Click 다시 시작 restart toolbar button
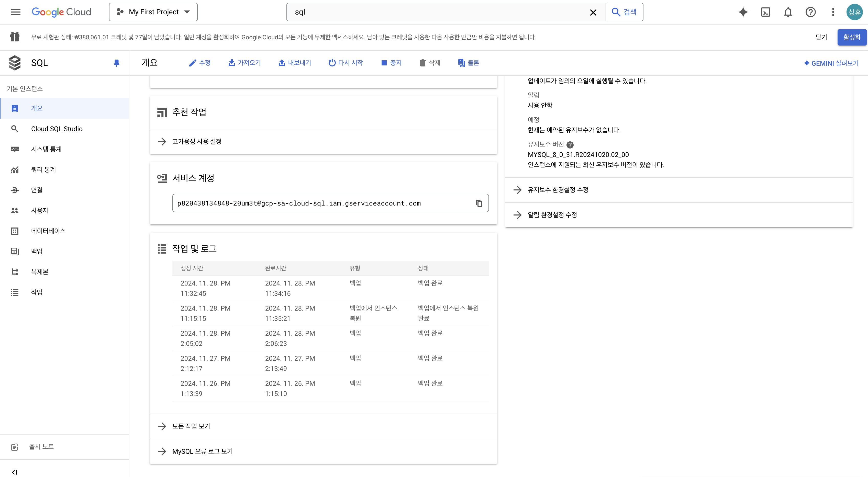868x477 pixels. [x=346, y=63]
